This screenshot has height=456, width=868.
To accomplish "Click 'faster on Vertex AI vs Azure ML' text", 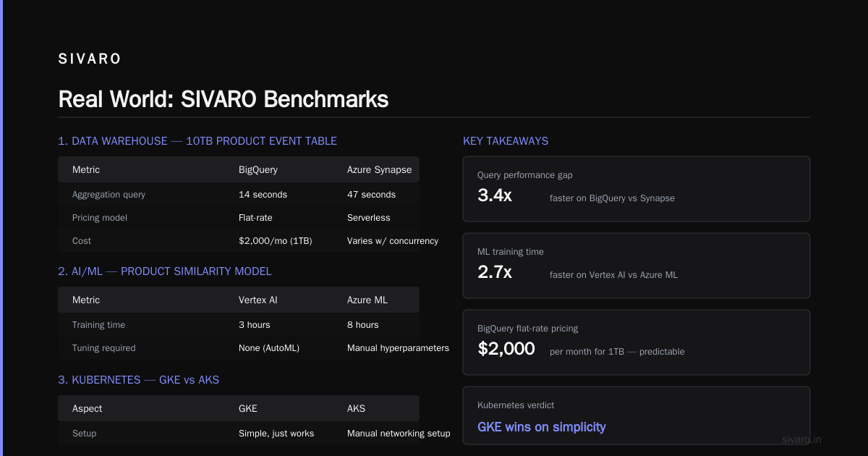I will [x=613, y=275].
